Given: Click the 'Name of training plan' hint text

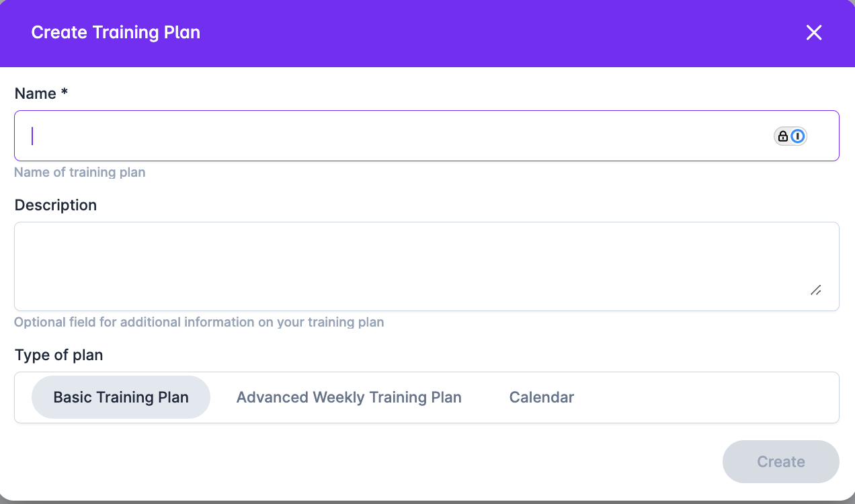Looking at the screenshot, I should tap(80, 172).
